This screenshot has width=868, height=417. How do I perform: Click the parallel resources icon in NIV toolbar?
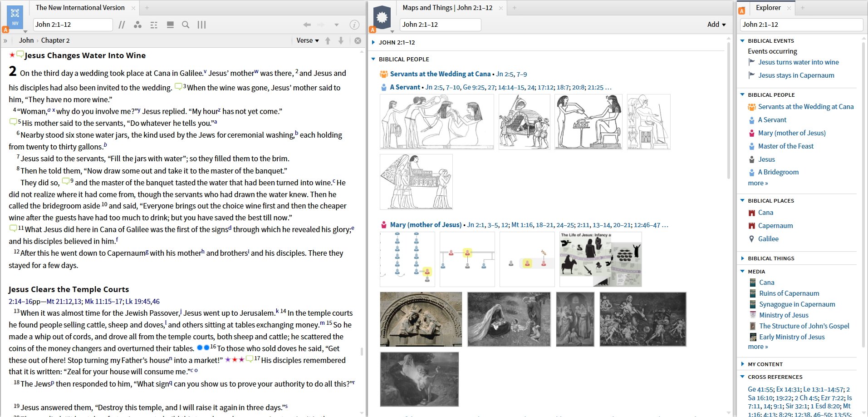coord(122,25)
